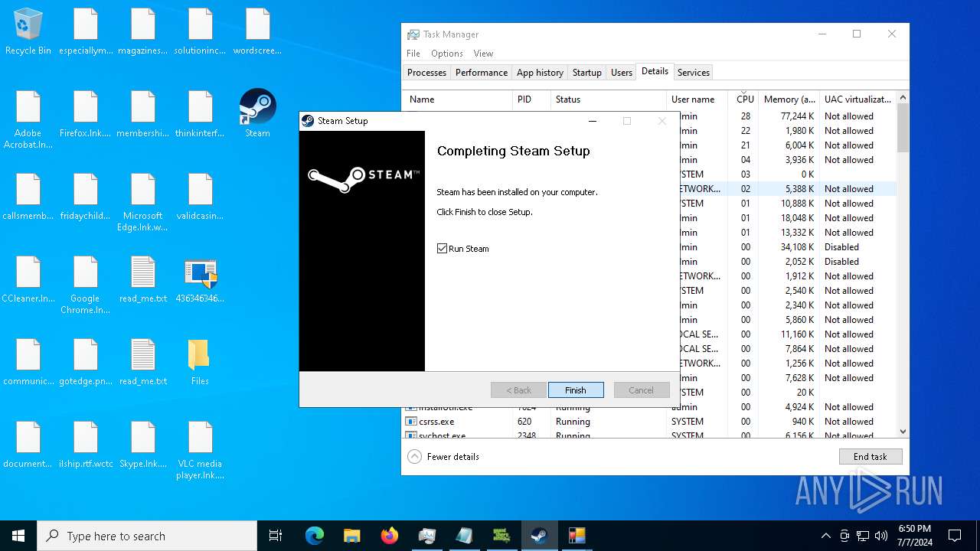Viewport: 980px width, 551px height.
Task: Sort by UAC virtualization column header
Action: (x=857, y=99)
